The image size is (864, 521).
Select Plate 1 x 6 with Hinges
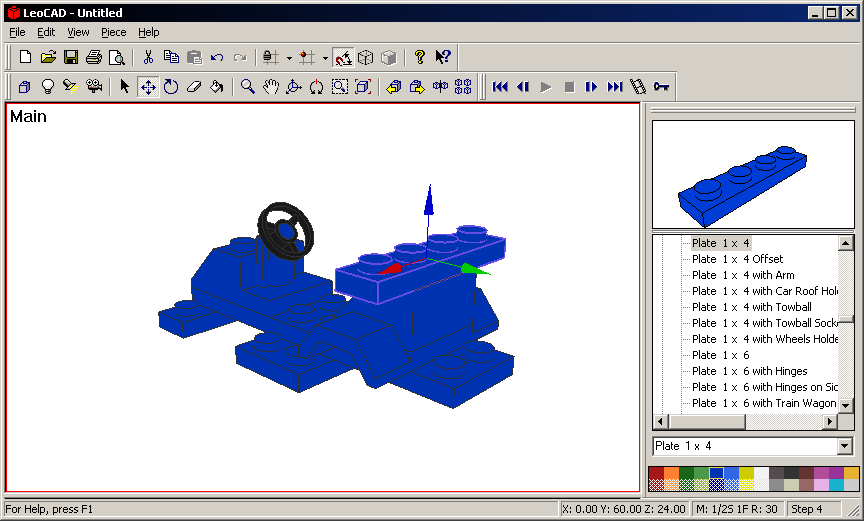coord(749,371)
